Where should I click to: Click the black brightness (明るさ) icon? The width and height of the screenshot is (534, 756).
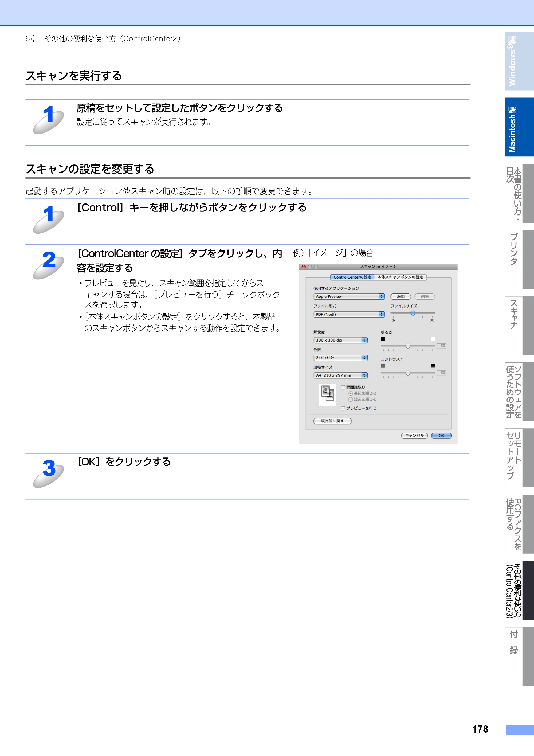pos(383,339)
